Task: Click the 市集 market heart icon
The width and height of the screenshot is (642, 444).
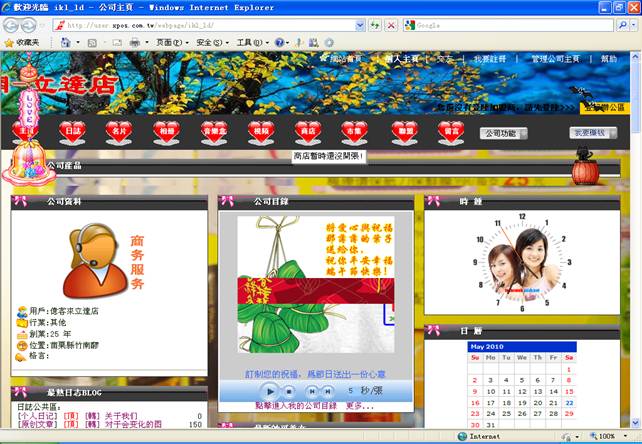Action: pos(354,130)
